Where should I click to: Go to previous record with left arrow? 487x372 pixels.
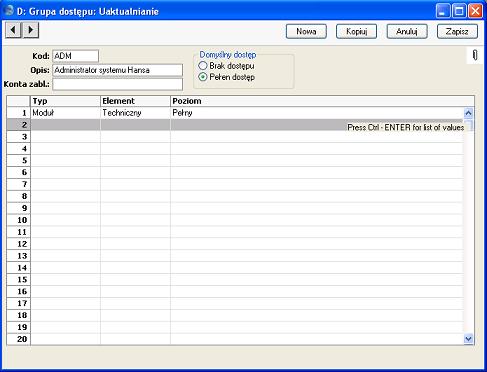pos(13,30)
